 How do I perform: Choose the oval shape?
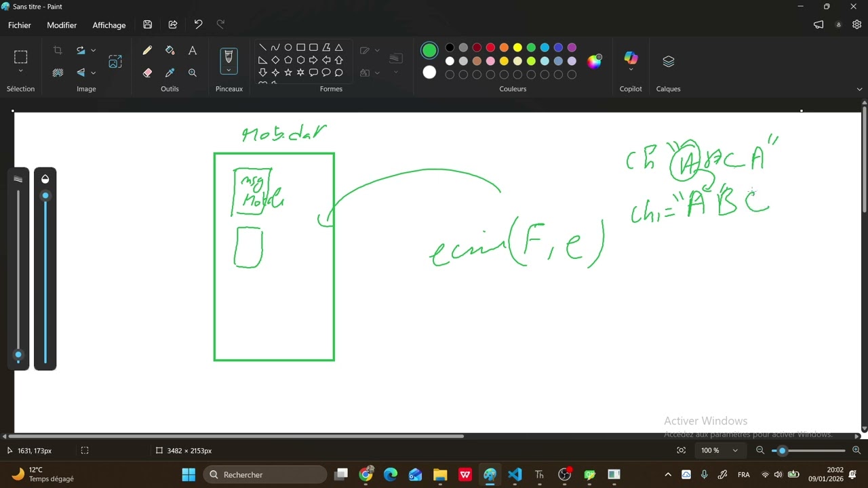pyautogui.click(x=288, y=47)
